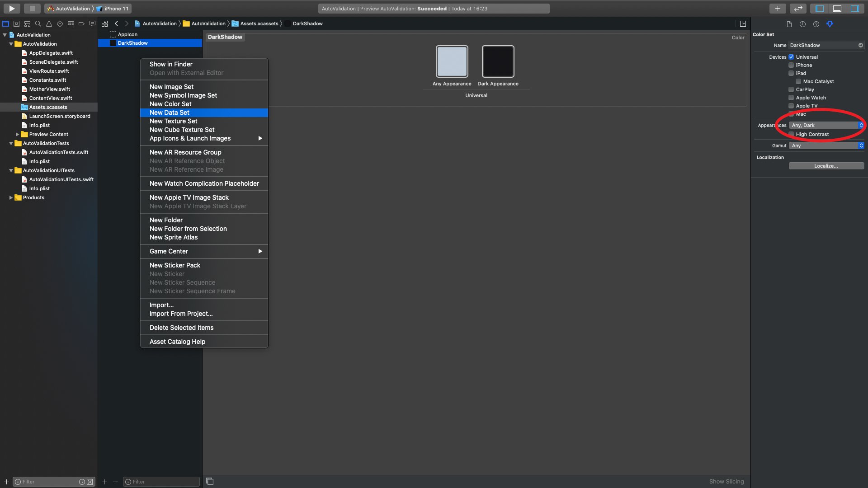Open the Library with plus icon
The image size is (868, 488).
click(778, 8)
